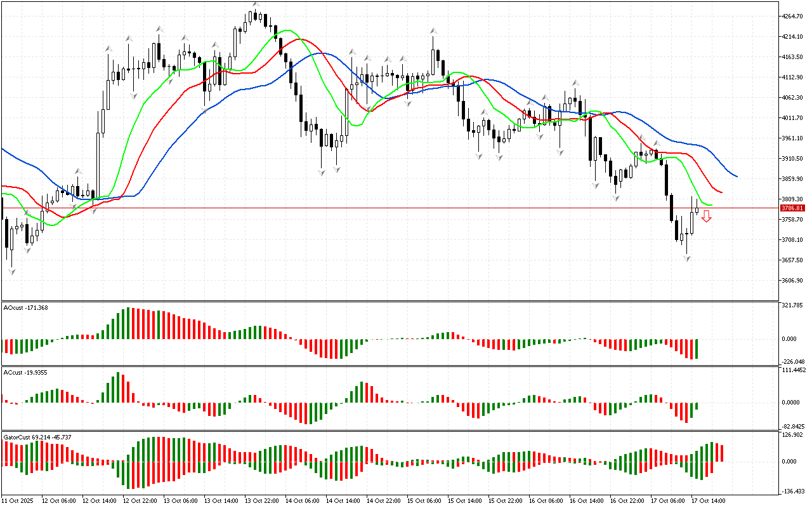
Task: Click the right end of blue Alligator line
Action: point(736,176)
